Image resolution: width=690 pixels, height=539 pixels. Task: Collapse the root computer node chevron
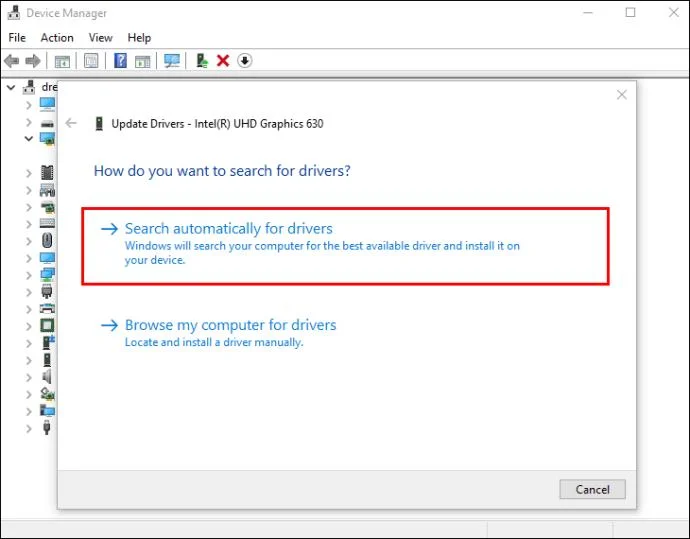pyautogui.click(x=11, y=88)
